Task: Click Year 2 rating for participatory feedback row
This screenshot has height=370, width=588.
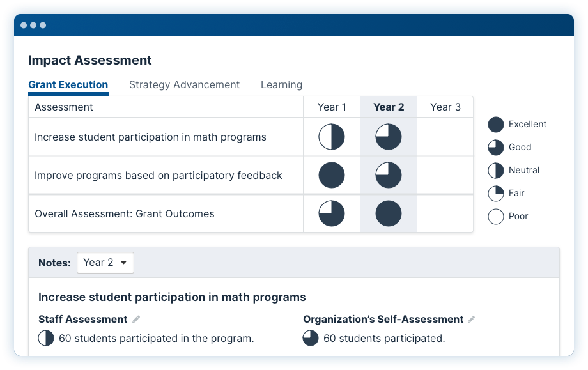Action: click(389, 175)
